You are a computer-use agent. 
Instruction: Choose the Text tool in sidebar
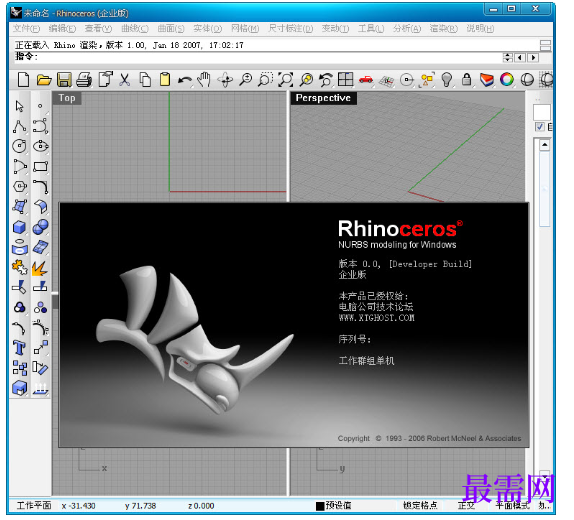(19, 348)
